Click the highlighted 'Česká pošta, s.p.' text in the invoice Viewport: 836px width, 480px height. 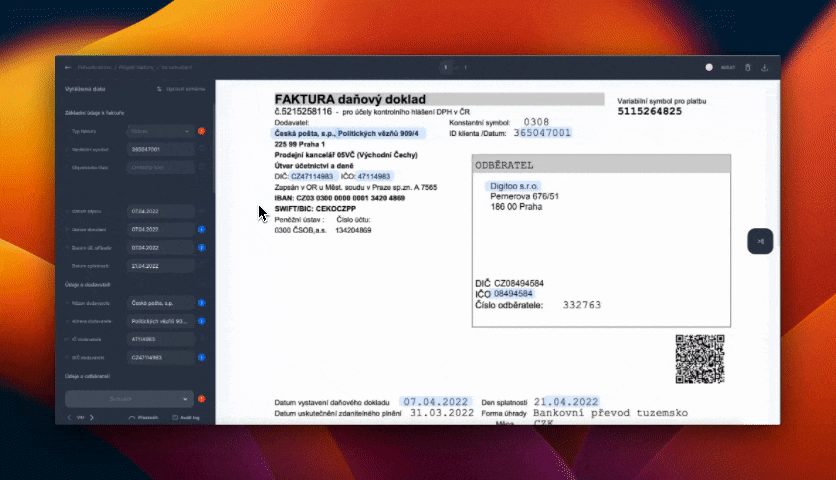click(x=304, y=133)
